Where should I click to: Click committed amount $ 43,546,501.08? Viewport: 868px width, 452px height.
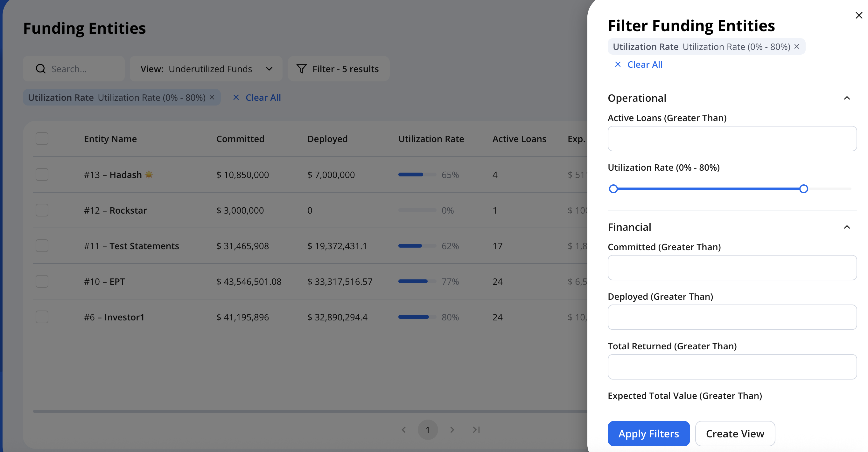249,281
